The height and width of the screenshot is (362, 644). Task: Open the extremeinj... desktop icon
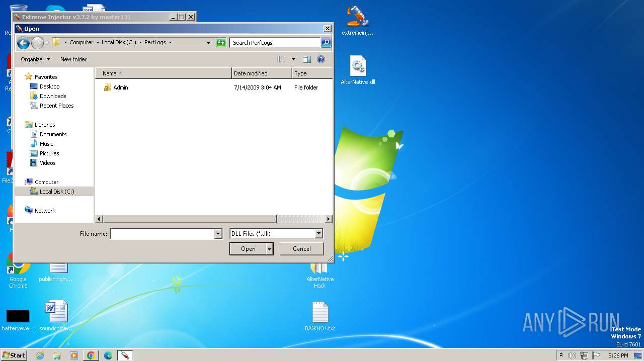coord(357,21)
